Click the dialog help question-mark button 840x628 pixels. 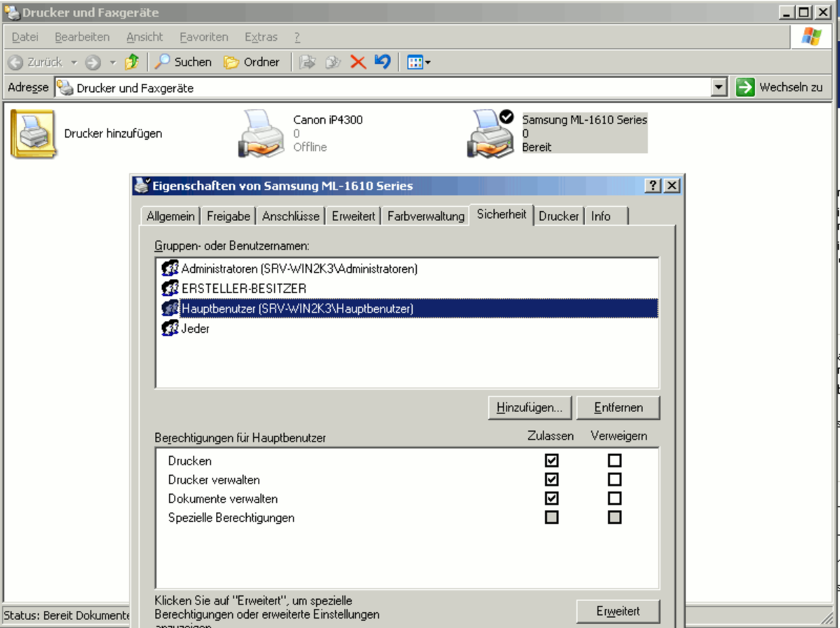[x=652, y=186]
